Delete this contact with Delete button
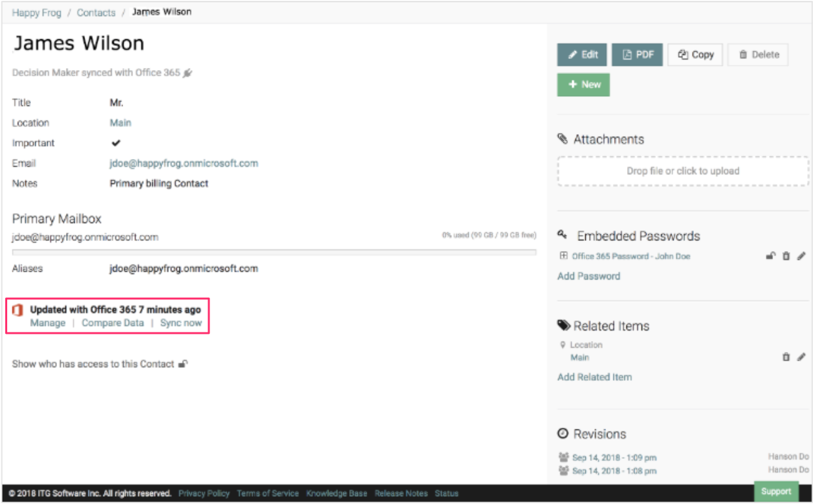This screenshot has height=504, width=813. tap(758, 55)
